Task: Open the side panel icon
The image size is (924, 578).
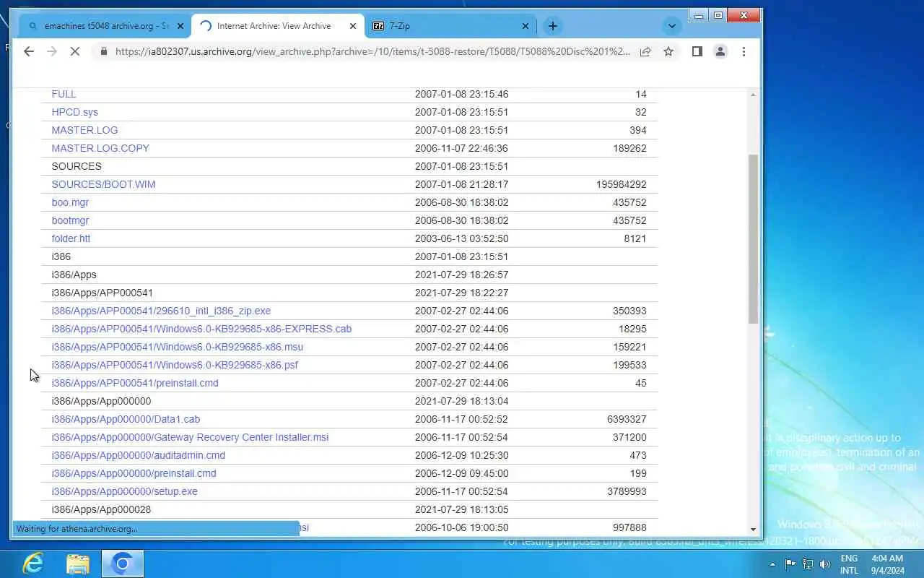Action: [x=697, y=51]
